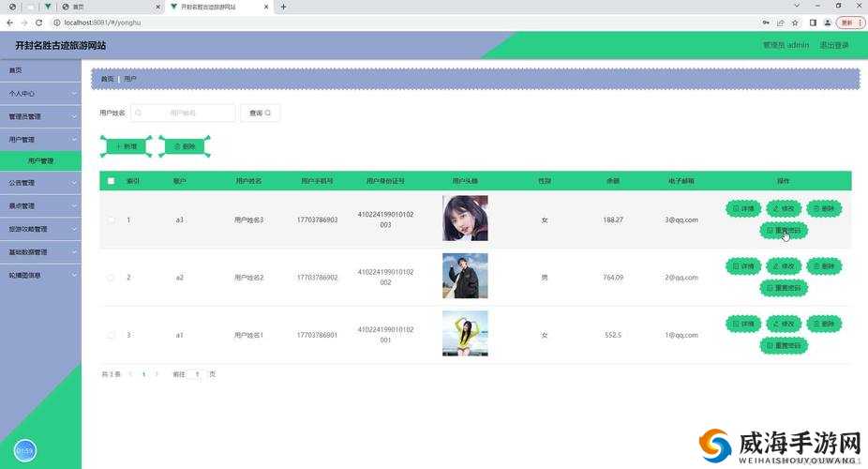Click 退出登录 link in header
The height and width of the screenshot is (469, 868).
(834, 45)
